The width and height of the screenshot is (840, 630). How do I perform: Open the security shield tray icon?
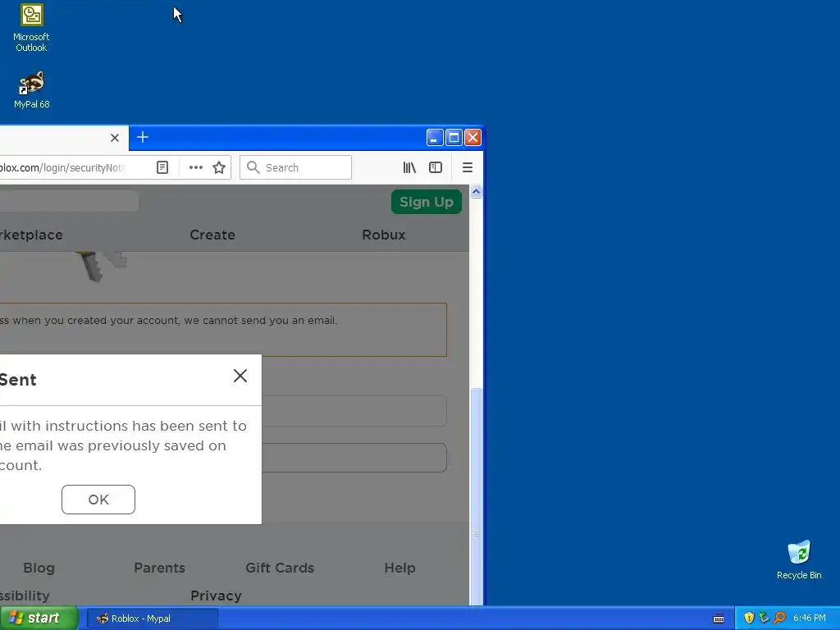coord(749,618)
